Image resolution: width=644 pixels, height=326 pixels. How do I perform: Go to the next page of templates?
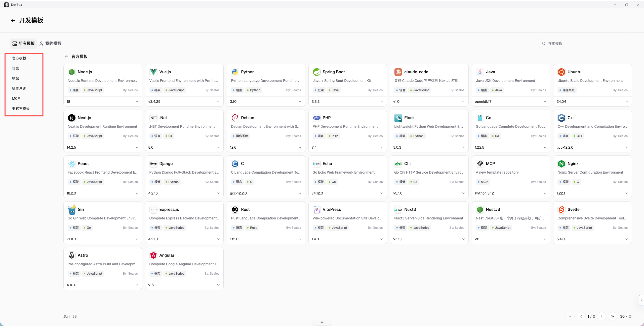(x=601, y=316)
